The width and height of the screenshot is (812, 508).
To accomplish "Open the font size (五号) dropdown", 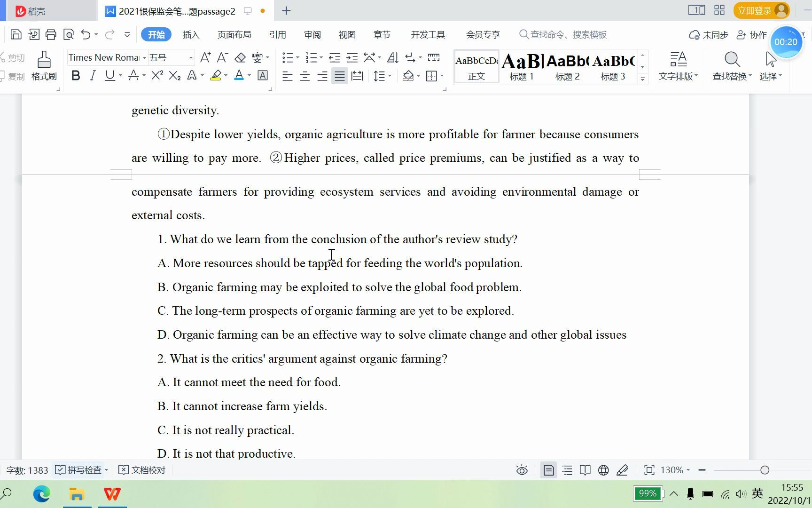I will (x=191, y=58).
